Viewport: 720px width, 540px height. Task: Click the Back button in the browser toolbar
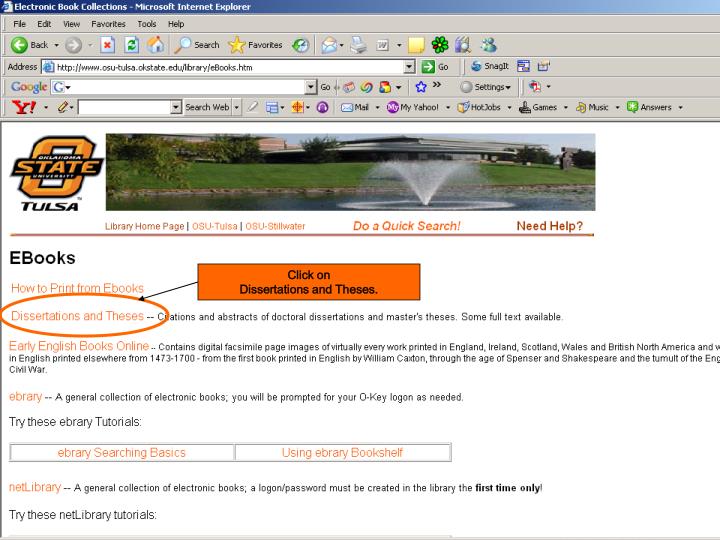coord(30,45)
